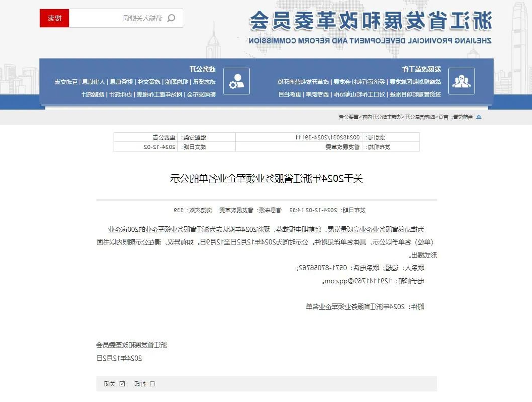This screenshot has height=402, width=532.
Task: Select the 组配分类 value 重要公告
Action: tap(164, 137)
